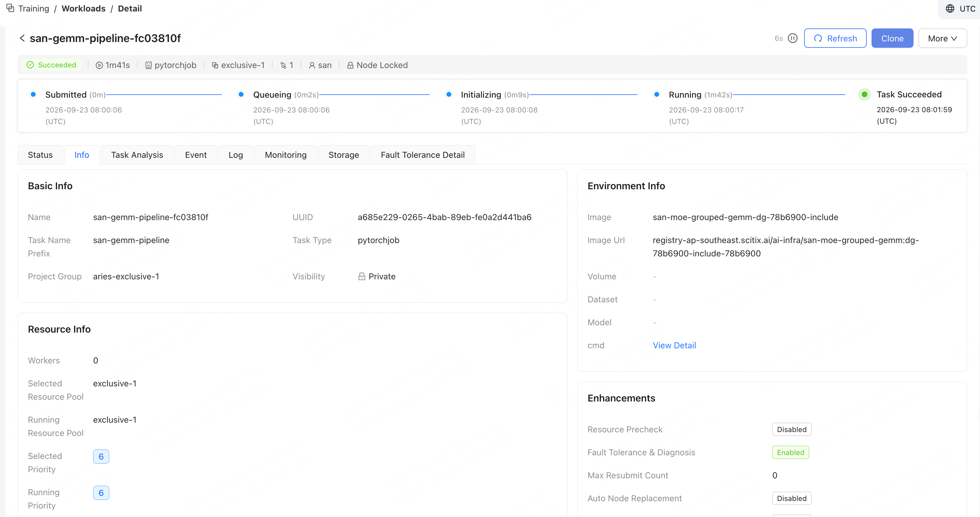Open the Fault Tolerance Detail tab
Image resolution: width=980 pixels, height=517 pixels.
pyautogui.click(x=423, y=155)
